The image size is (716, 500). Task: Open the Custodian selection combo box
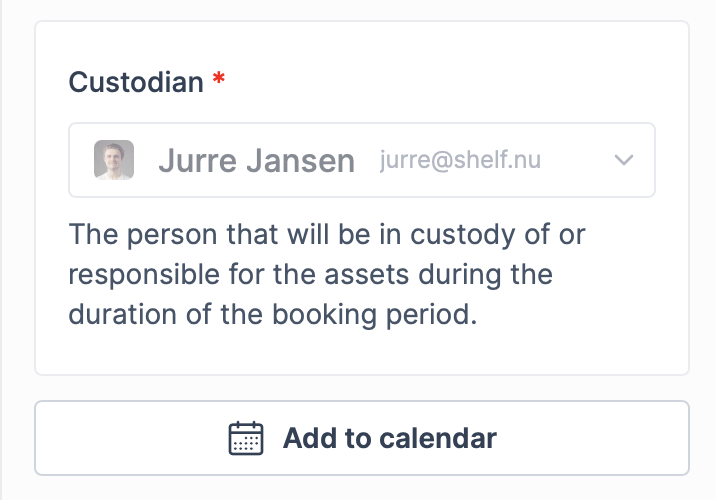pyautogui.click(x=362, y=160)
